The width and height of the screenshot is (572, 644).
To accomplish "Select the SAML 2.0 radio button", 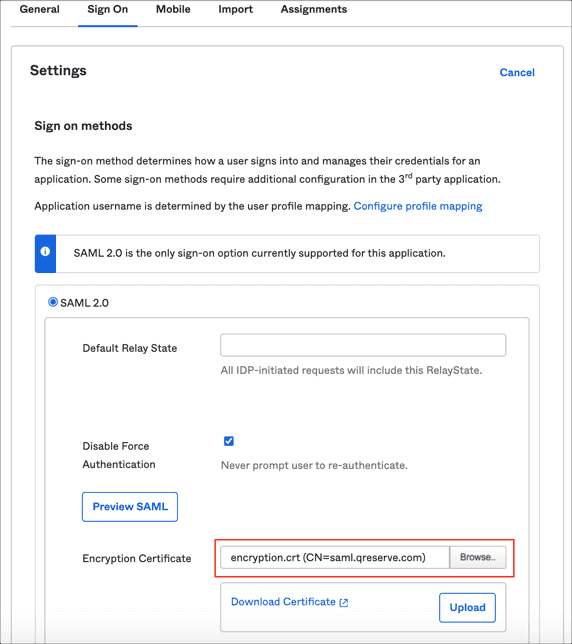I will pos(53,302).
